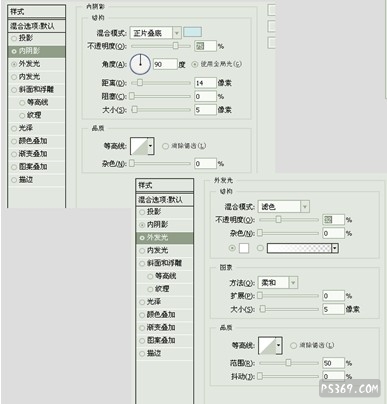Click 大小 size slider in Inner Shadow dialog
Viewport: 387px width, 404px height.
tap(161, 110)
